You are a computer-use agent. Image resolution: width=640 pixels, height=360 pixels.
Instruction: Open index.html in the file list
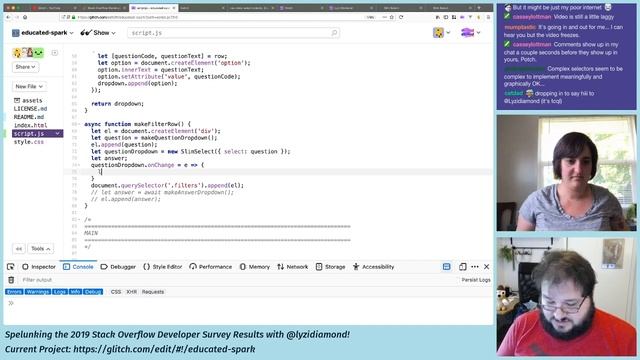tap(30, 125)
